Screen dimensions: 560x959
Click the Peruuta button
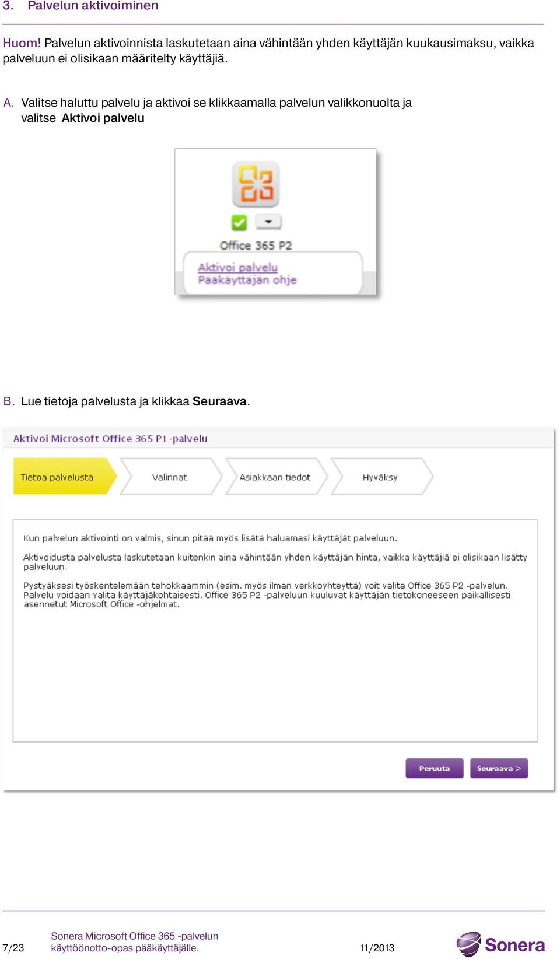[435, 768]
